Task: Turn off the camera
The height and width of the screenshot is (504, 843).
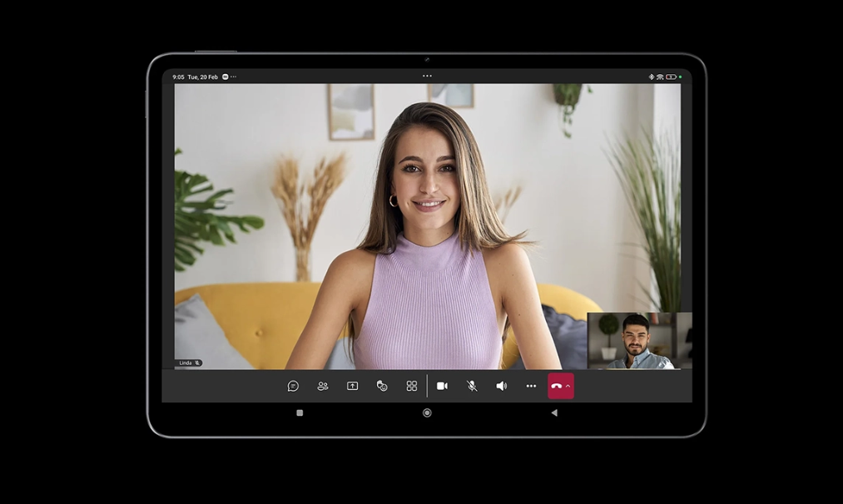Action: tap(442, 386)
